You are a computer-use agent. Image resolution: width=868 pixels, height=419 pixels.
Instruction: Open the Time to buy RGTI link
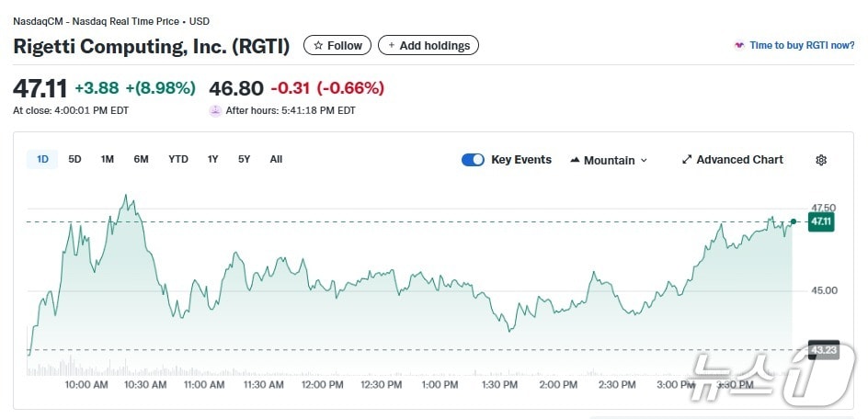tap(801, 45)
